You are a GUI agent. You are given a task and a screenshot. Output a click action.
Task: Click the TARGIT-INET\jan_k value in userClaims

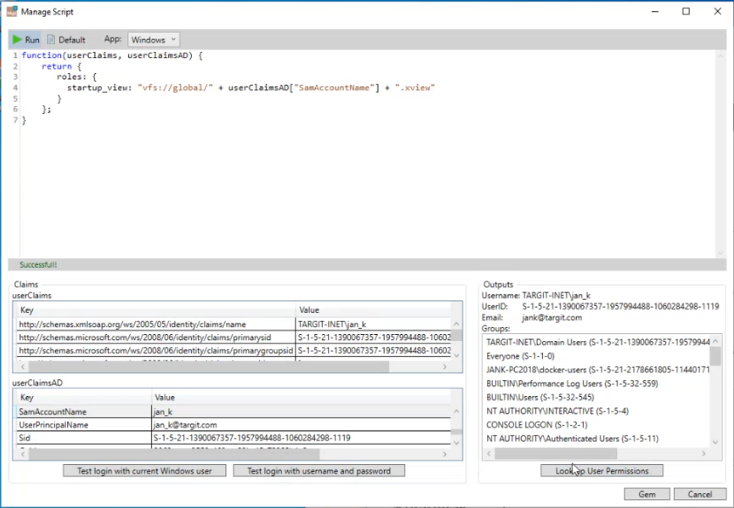(x=332, y=324)
